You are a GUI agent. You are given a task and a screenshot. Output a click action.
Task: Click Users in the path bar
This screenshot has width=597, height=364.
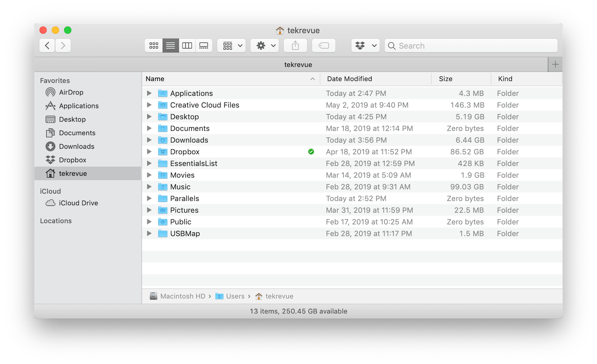(230, 296)
